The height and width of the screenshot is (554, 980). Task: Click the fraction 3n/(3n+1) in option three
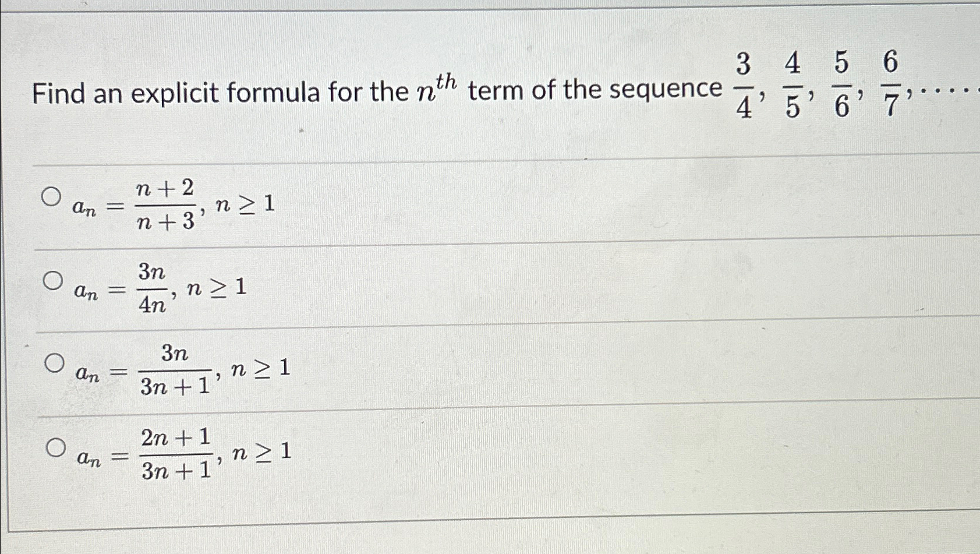tap(175, 372)
